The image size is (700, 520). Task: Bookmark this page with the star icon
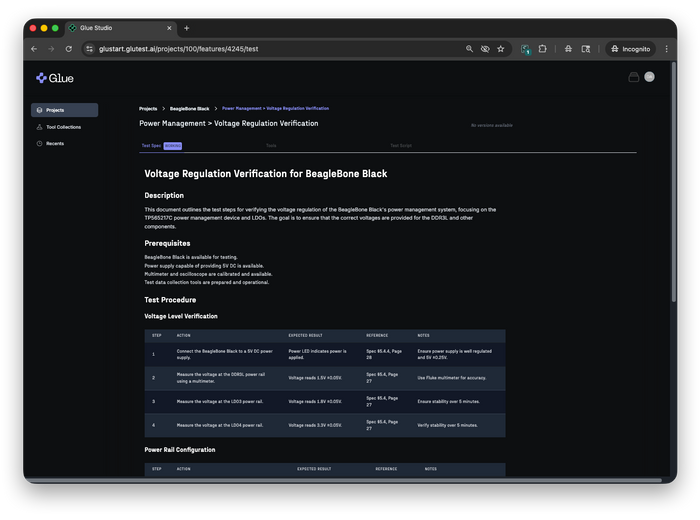pyautogui.click(x=502, y=48)
